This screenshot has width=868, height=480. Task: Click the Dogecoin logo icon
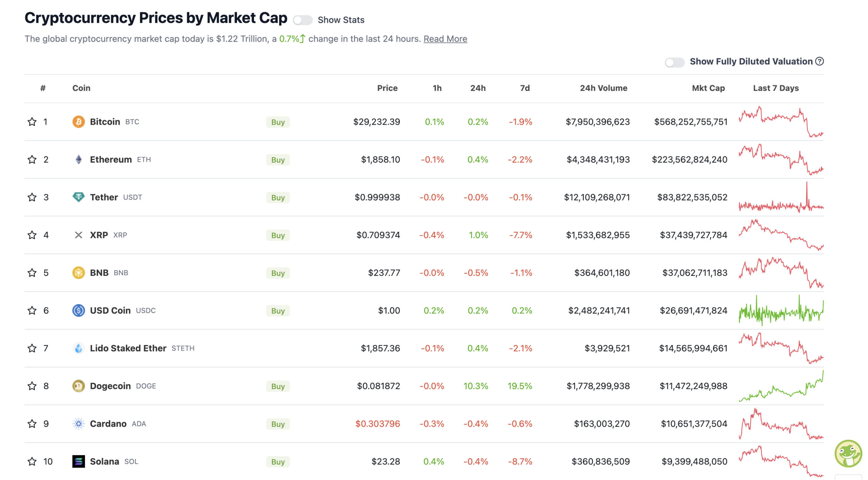click(79, 386)
